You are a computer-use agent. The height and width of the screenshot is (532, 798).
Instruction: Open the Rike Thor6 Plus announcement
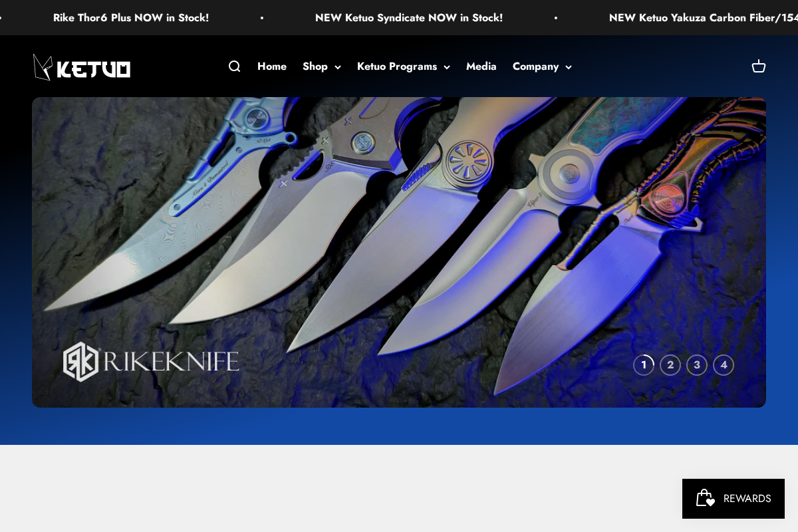(x=130, y=17)
